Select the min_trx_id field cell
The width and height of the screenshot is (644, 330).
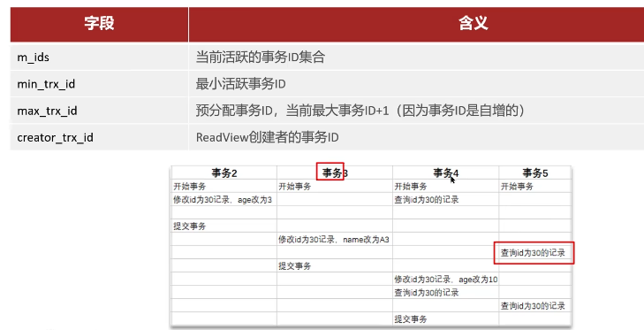click(99, 84)
